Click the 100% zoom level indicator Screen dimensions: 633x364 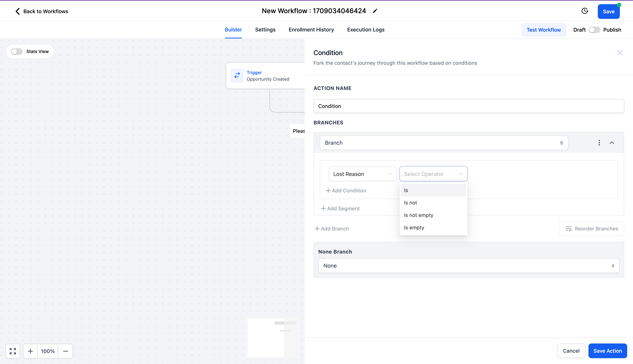pyautogui.click(x=48, y=351)
